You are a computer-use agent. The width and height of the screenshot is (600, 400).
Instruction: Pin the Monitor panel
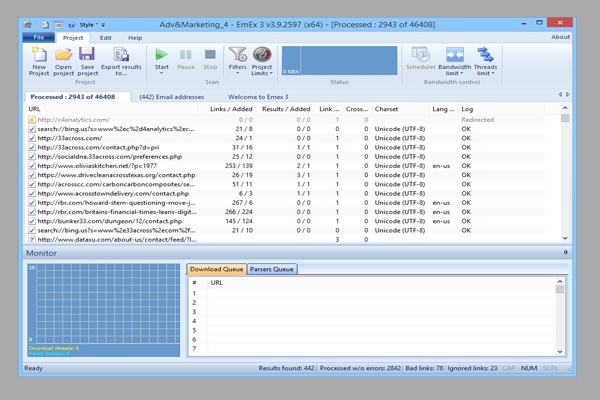[x=565, y=253]
